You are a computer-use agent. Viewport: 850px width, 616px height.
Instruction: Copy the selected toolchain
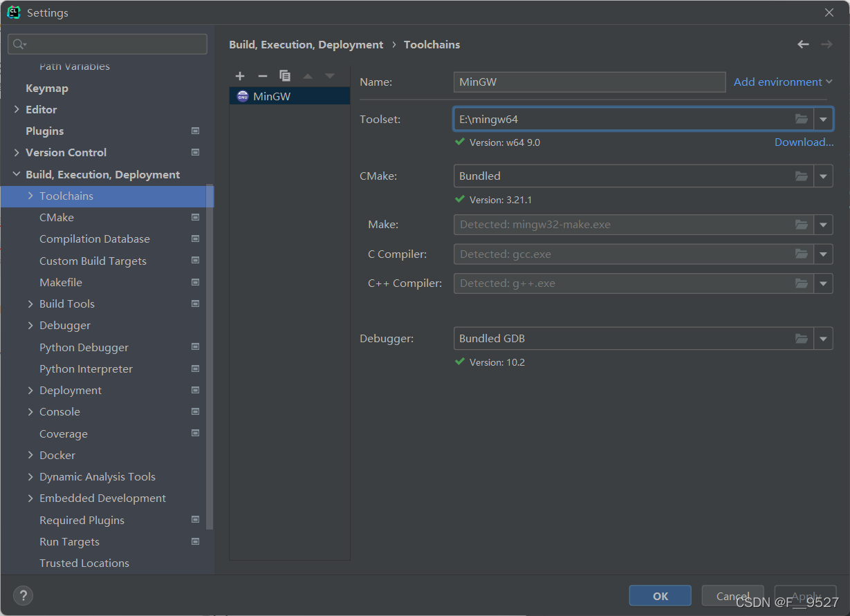point(285,76)
